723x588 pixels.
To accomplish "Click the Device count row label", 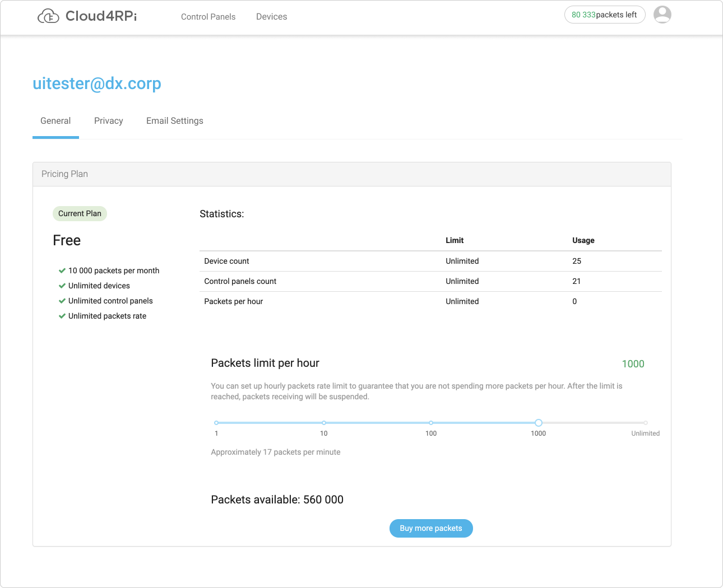I will coord(226,261).
